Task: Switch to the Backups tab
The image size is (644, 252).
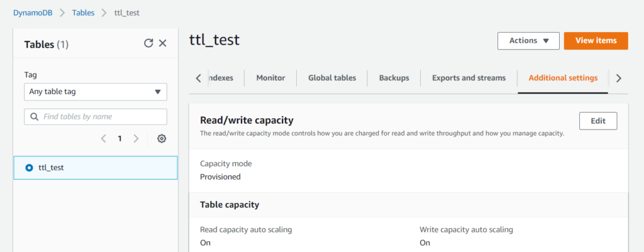Action: click(394, 78)
